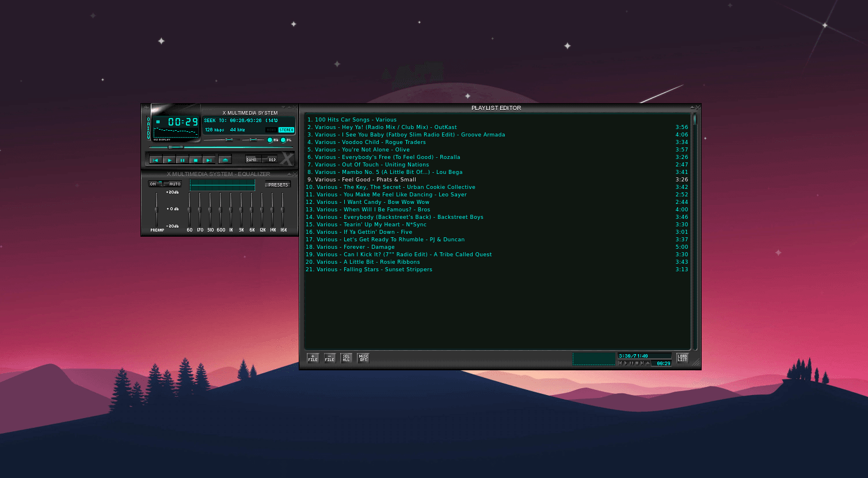This screenshot has height=478, width=868.
Task: Click the 60 Hz equalizer band slider
Action: (x=189, y=209)
